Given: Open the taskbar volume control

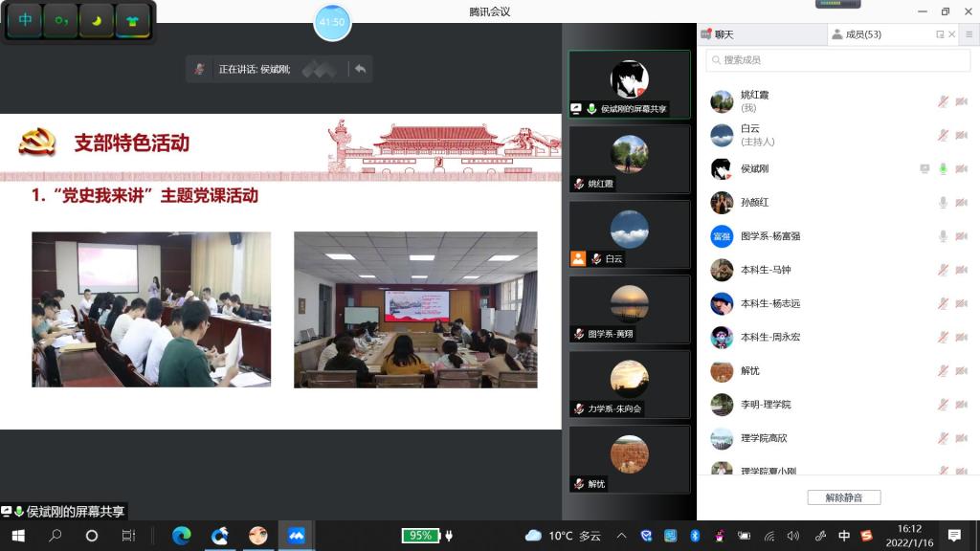Looking at the screenshot, I should pyautogui.click(x=792, y=536).
